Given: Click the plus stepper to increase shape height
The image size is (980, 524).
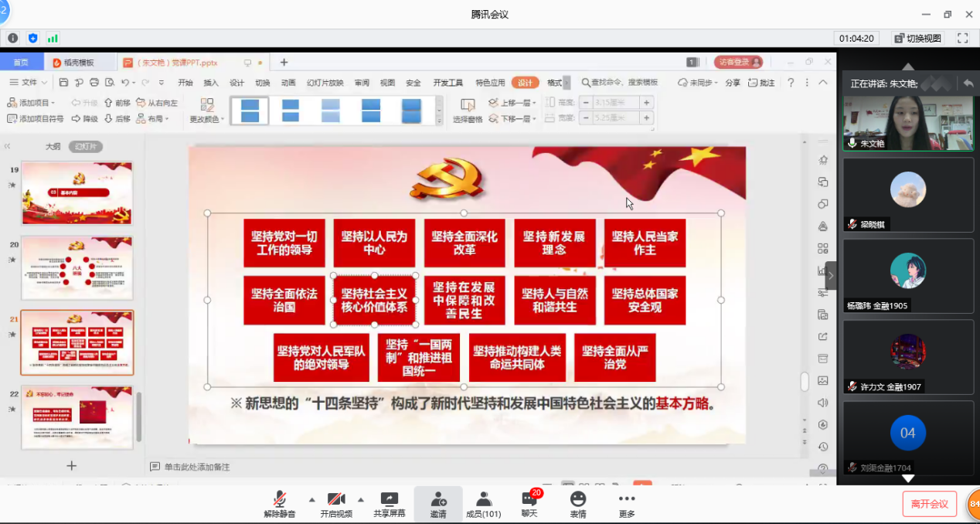Looking at the screenshot, I should pyautogui.click(x=646, y=101).
